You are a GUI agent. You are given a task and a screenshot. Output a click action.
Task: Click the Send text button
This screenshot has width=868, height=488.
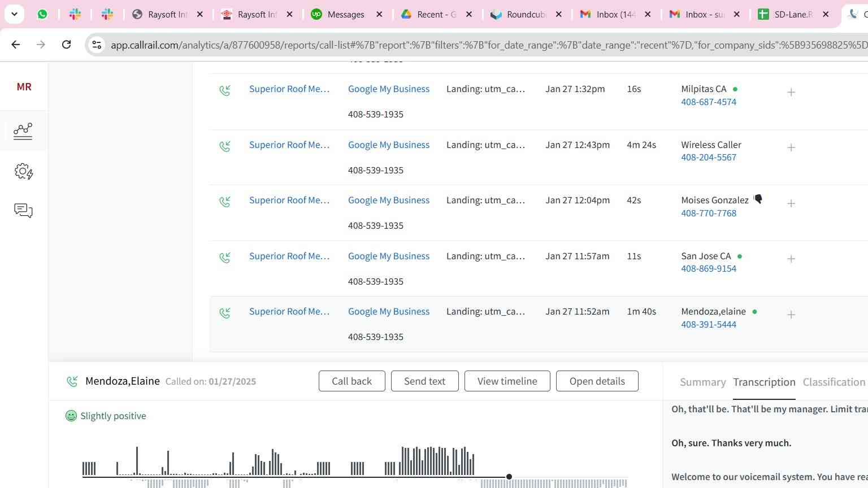424,381
